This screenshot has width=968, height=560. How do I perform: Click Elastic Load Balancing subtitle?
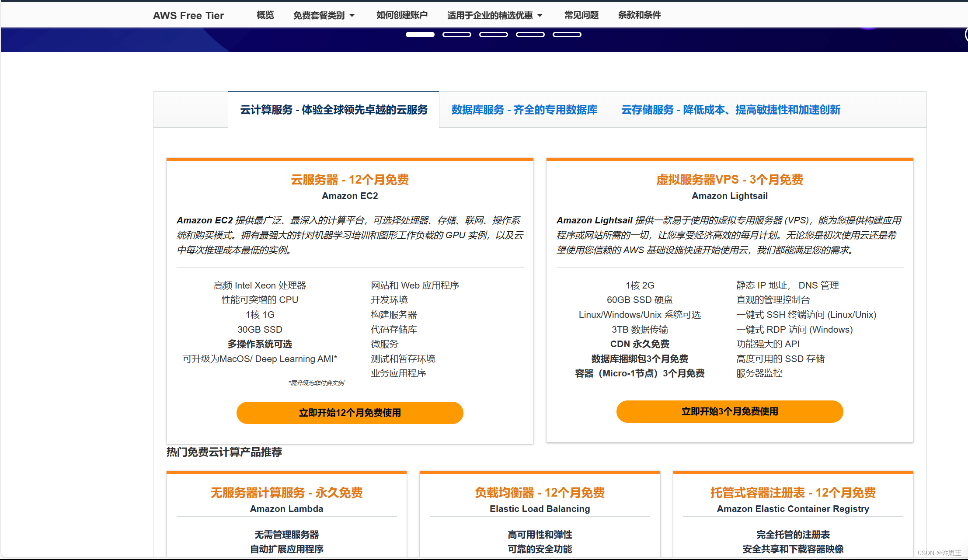click(540, 509)
